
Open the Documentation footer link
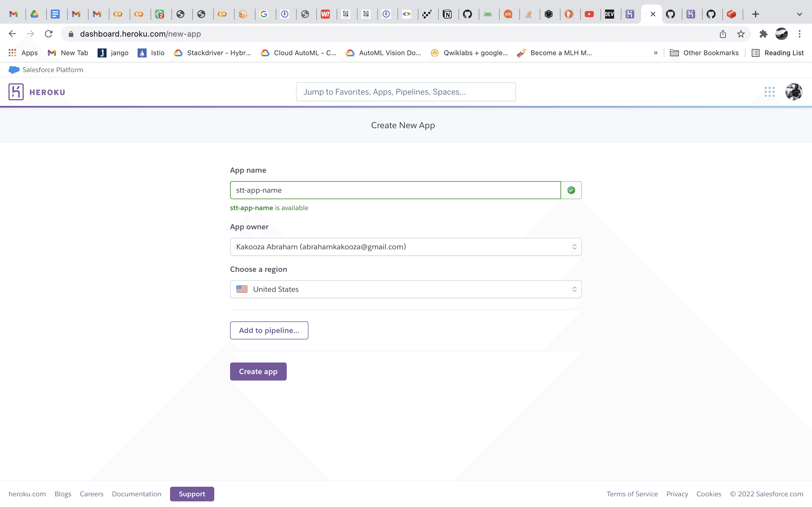[136, 494]
